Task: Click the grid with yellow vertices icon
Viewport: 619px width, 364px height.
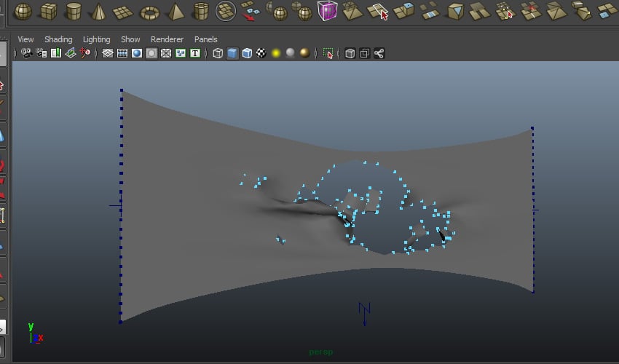Action: (x=505, y=11)
